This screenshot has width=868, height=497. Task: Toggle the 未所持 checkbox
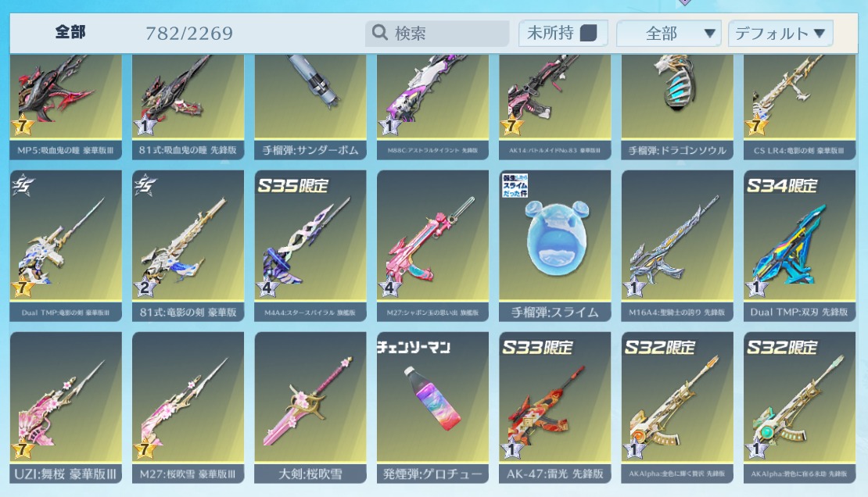(x=589, y=33)
